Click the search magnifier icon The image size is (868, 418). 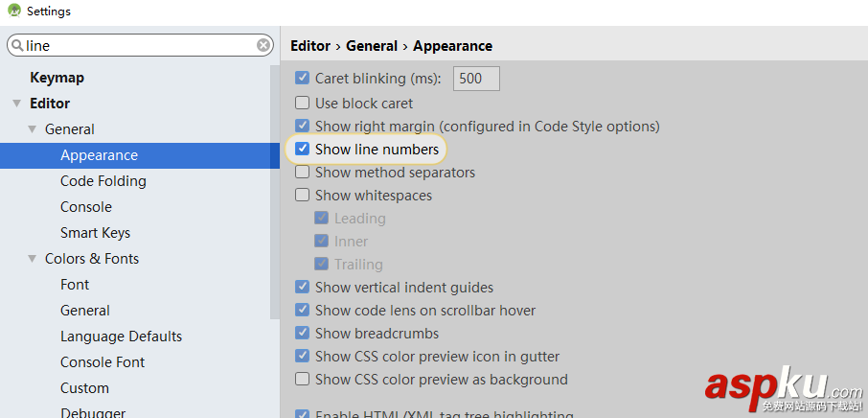tap(17, 45)
